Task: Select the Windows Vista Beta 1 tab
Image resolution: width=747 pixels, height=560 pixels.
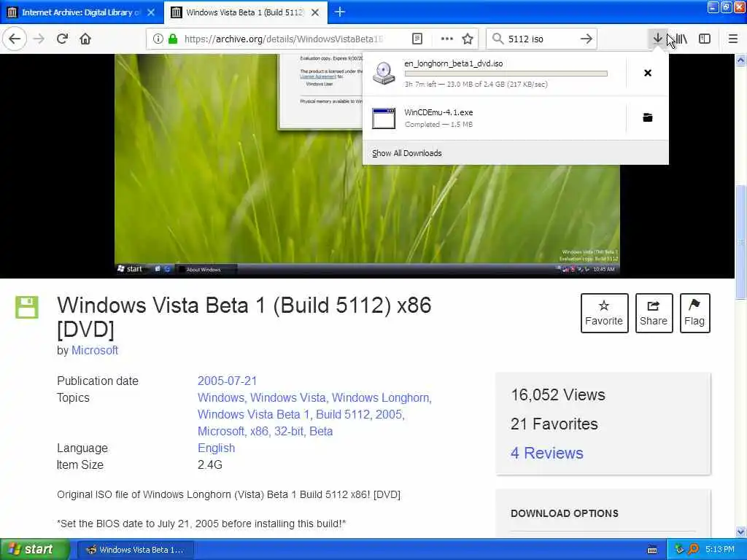Action: point(246,12)
